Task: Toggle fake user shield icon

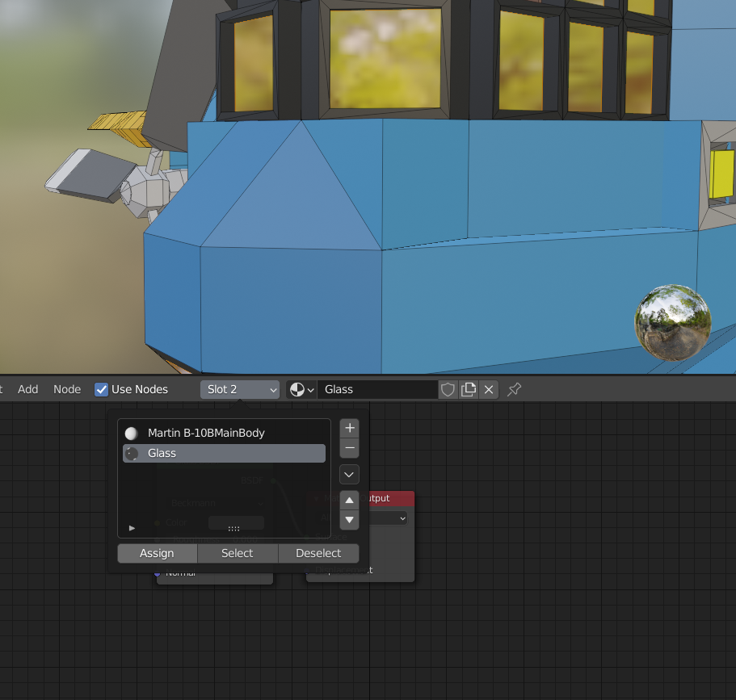Action: coord(448,389)
